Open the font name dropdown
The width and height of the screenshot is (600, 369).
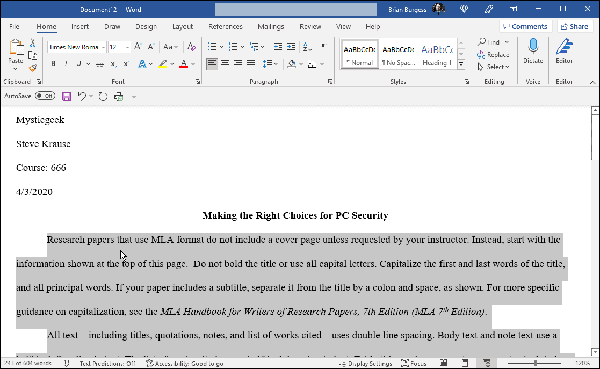pos(103,47)
